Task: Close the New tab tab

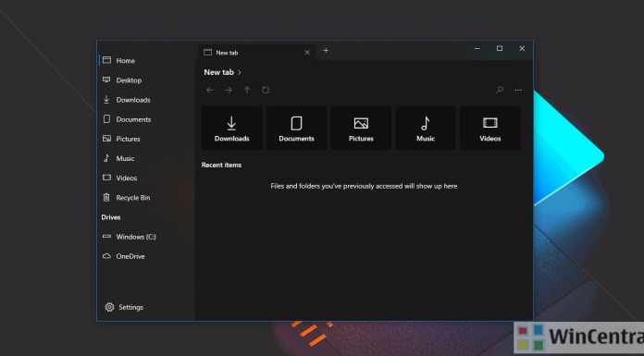Action: (307, 53)
